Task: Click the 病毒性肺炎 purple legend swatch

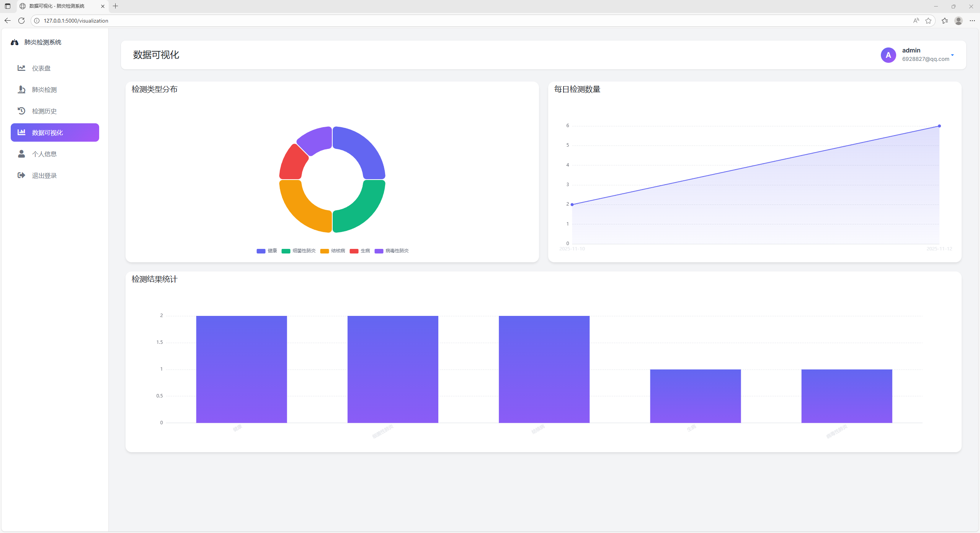Action: coord(379,251)
